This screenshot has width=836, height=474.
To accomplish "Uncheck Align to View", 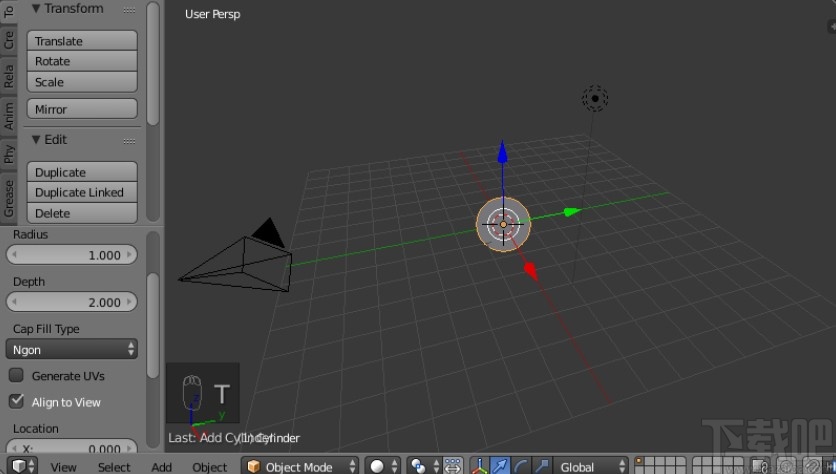I will point(17,401).
